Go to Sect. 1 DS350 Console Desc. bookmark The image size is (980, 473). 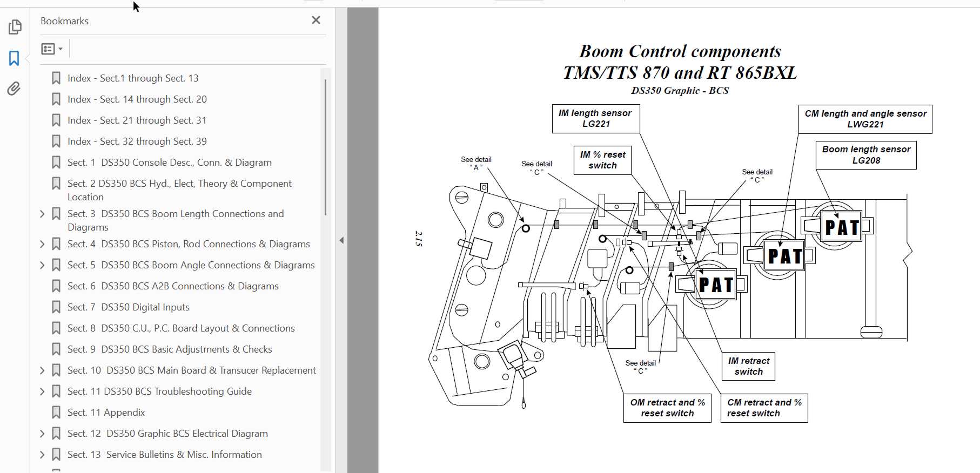point(170,163)
